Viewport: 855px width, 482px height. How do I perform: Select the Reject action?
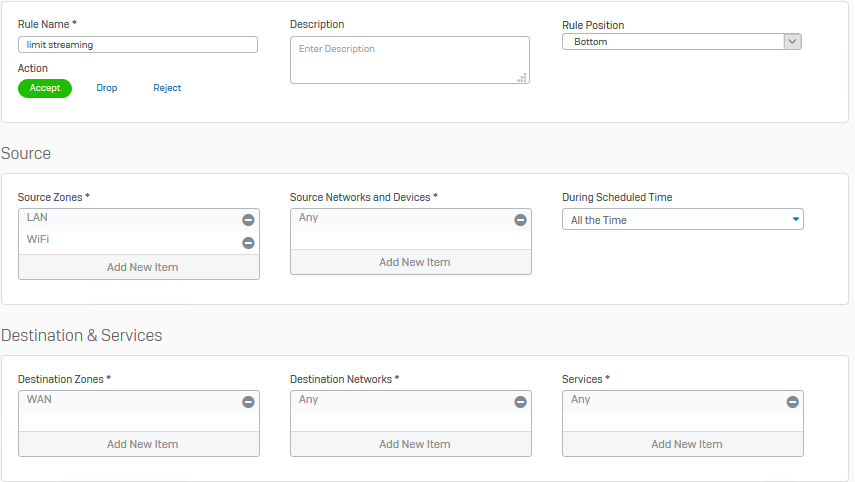[167, 88]
